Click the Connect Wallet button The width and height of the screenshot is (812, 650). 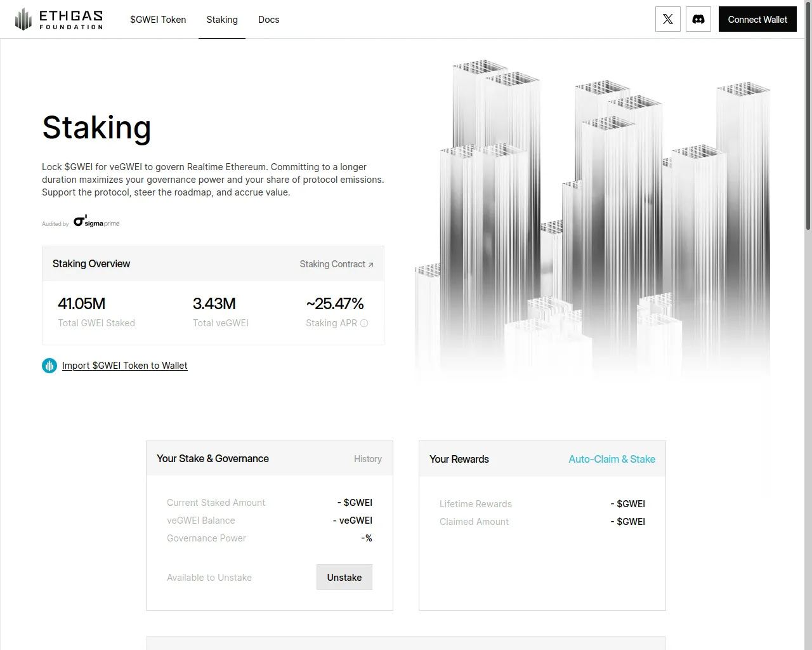[757, 19]
